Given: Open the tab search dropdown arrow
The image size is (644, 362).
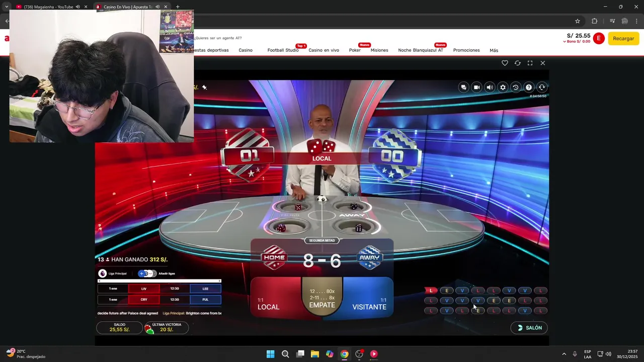Looking at the screenshot, I should pos(7,7).
